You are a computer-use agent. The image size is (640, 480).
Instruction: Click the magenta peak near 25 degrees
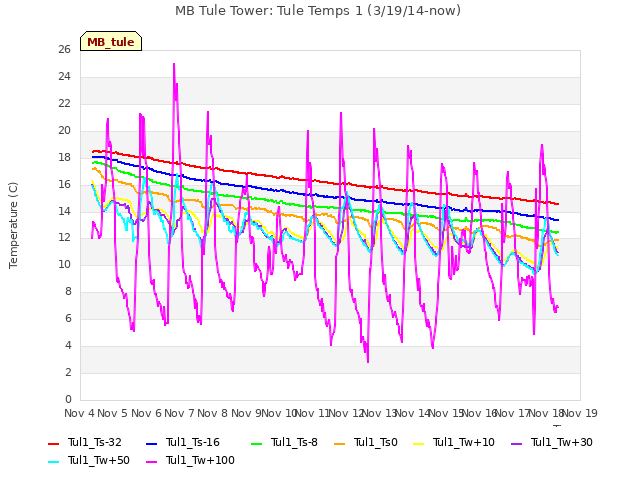tap(174, 64)
